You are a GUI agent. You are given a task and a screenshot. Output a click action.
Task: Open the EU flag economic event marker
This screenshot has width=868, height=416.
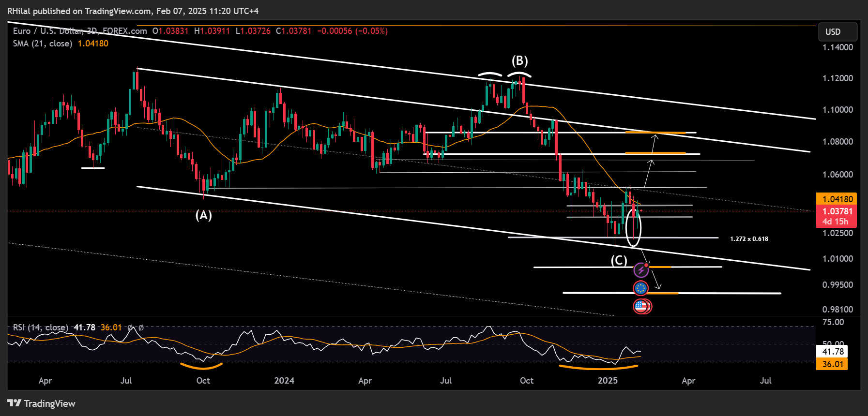[x=641, y=288]
